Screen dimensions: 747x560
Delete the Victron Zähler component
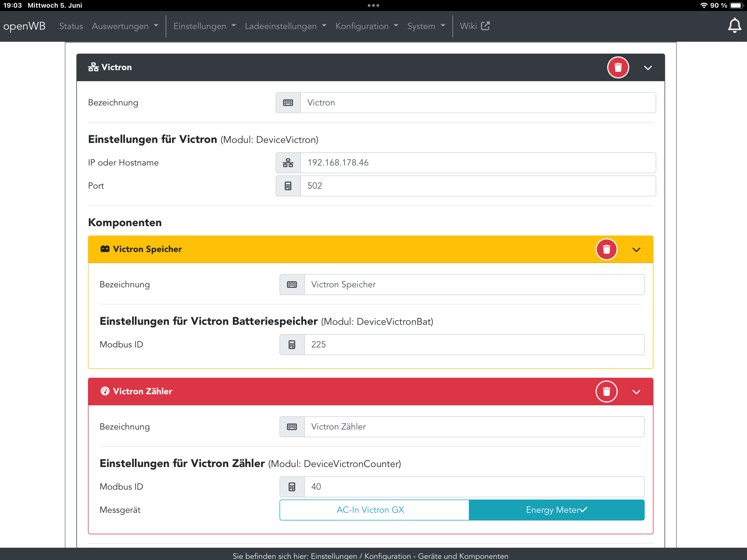click(606, 392)
